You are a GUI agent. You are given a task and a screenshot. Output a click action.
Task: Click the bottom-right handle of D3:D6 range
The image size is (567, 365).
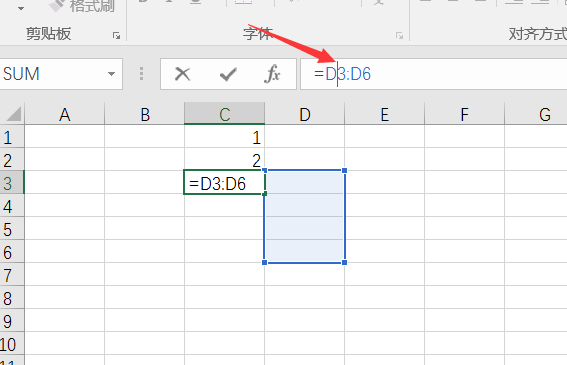pos(345,262)
